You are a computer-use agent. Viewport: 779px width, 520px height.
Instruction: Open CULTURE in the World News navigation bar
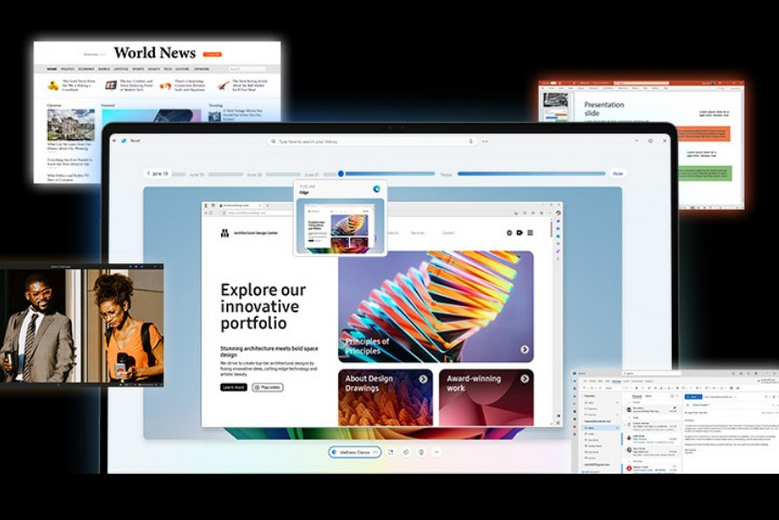pos(182,69)
